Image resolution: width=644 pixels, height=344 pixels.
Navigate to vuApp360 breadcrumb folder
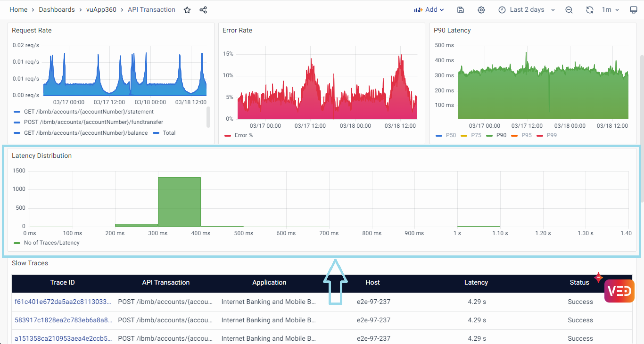tap(101, 10)
